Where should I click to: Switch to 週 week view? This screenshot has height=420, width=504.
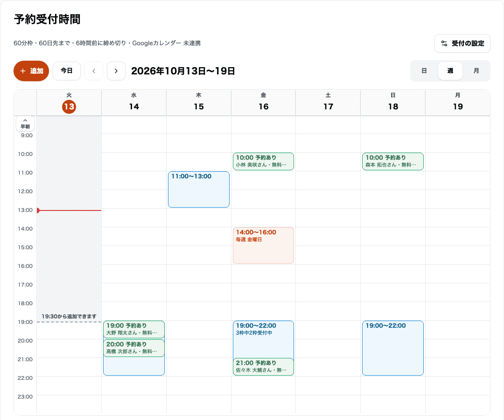coord(450,70)
